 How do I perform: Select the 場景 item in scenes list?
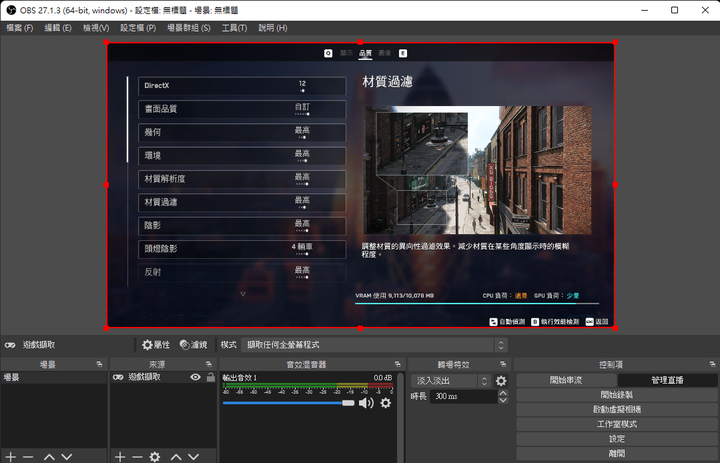[x=54, y=377]
